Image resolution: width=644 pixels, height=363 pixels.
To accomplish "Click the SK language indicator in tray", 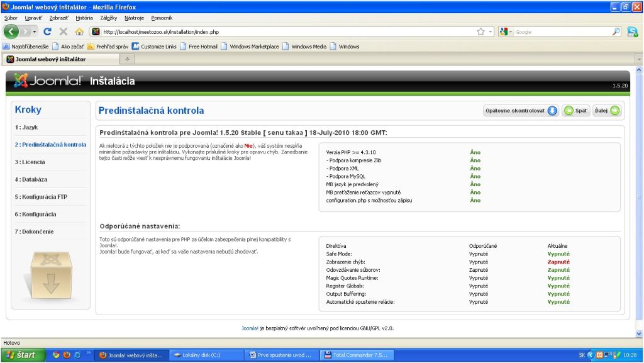I will [582, 355].
